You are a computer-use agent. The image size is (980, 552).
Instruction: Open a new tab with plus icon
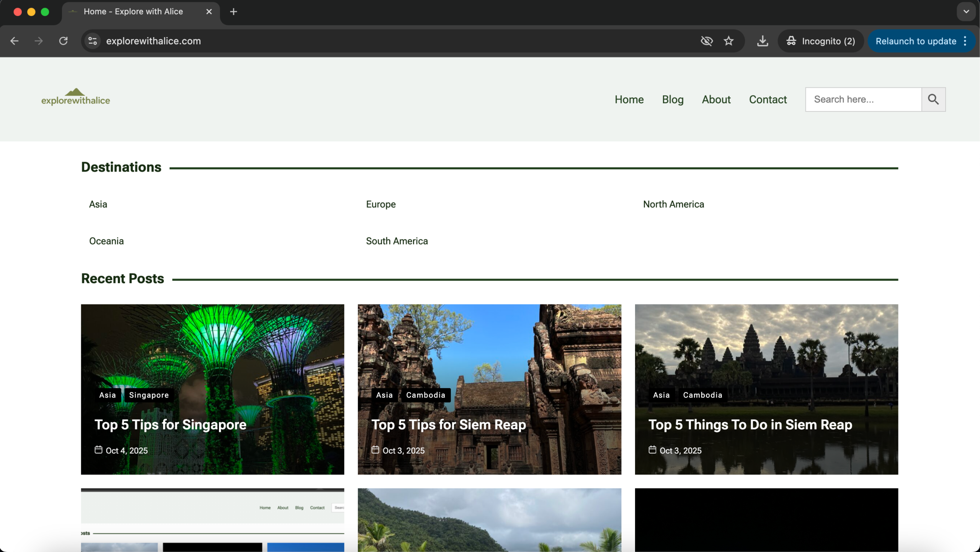point(234,12)
